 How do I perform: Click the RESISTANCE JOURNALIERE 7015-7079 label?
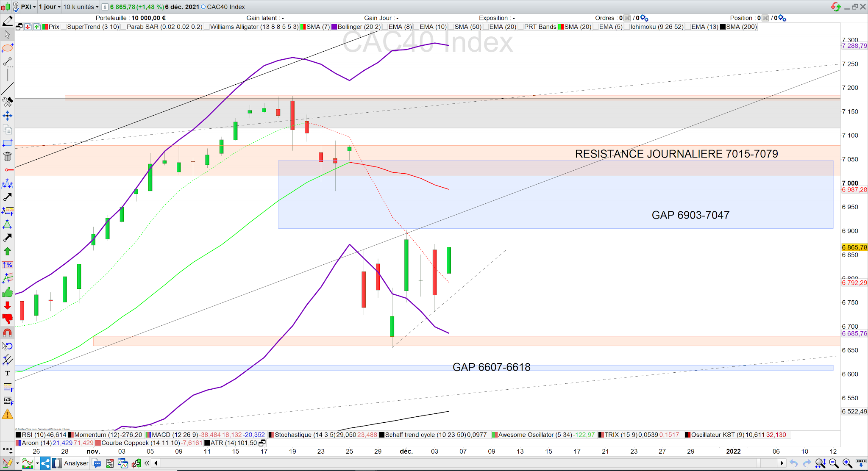pyautogui.click(x=676, y=154)
